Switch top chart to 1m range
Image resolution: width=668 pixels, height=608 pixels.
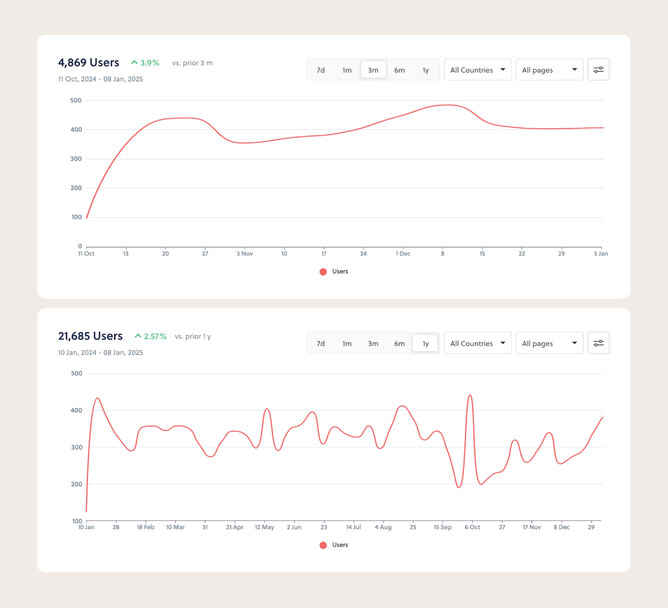point(347,70)
